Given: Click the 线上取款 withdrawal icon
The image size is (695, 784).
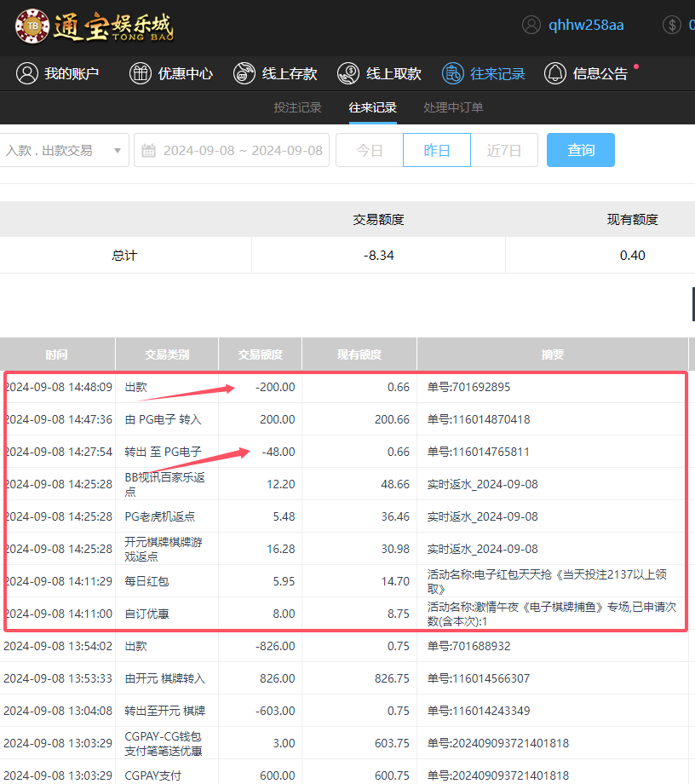Looking at the screenshot, I should [347, 73].
